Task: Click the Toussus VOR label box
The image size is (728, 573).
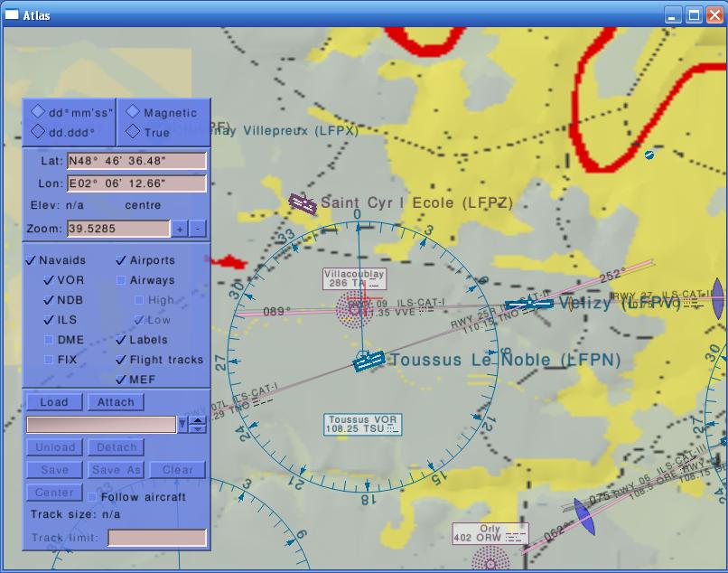Action: point(362,425)
